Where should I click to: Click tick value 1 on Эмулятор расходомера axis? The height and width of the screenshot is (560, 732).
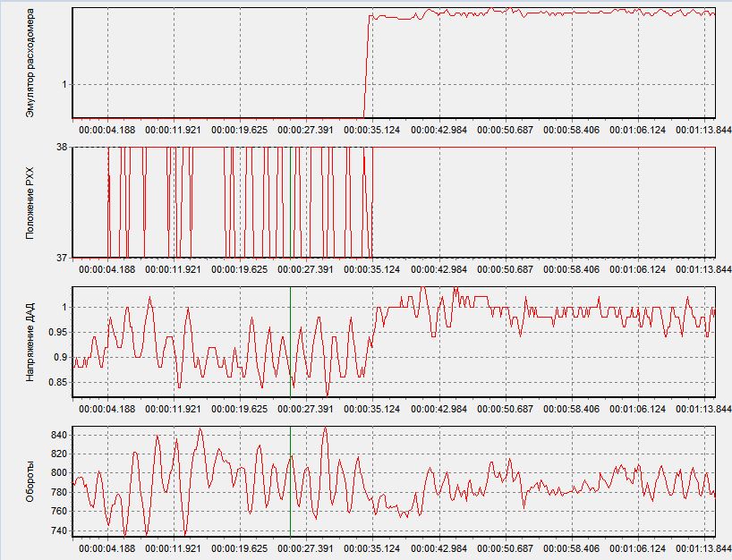coord(64,84)
